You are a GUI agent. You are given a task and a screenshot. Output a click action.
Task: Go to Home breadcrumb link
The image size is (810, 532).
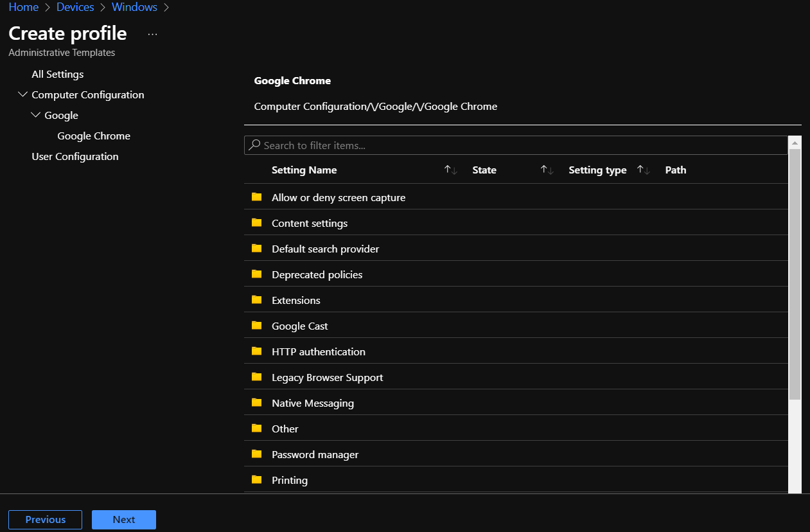click(x=24, y=7)
